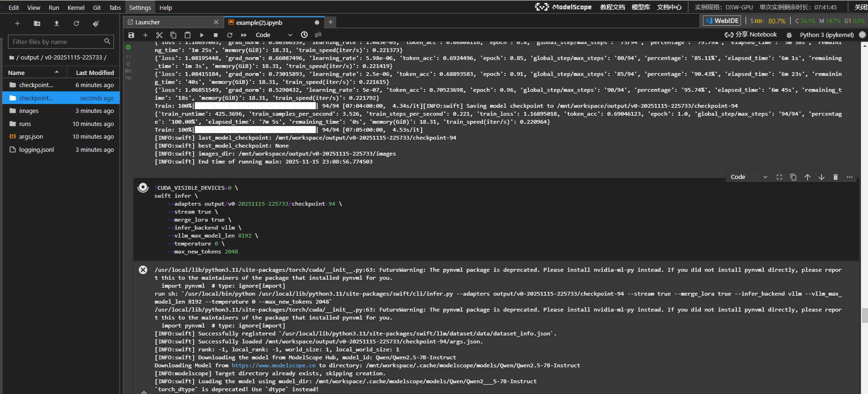Open the 教程文档 link
Screen dimensions: 868x394
tap(612, 7)
